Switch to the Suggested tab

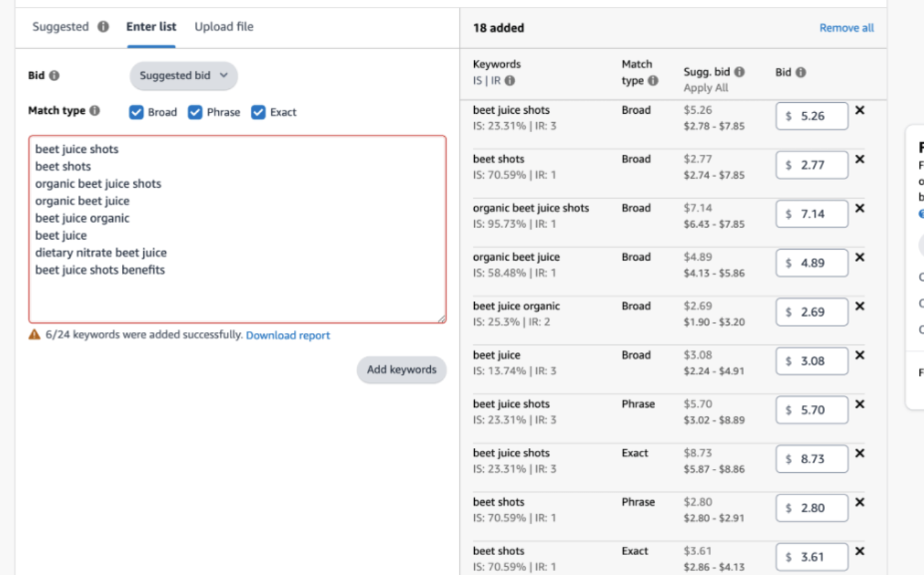[x=61, y=27]
